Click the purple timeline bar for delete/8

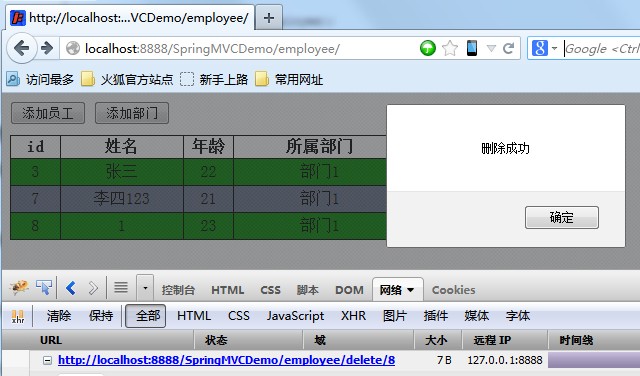click(594, 361)
